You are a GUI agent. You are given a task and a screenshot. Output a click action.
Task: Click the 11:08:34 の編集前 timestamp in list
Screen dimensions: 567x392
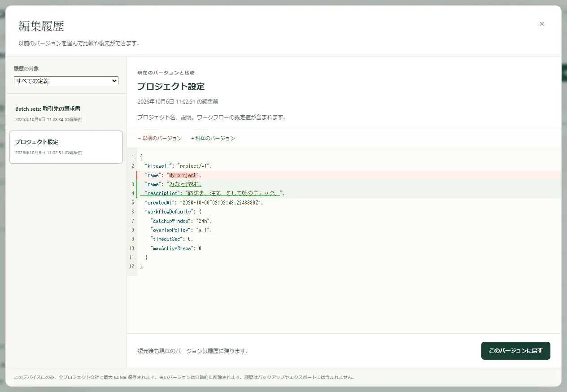tap(49, 120)
